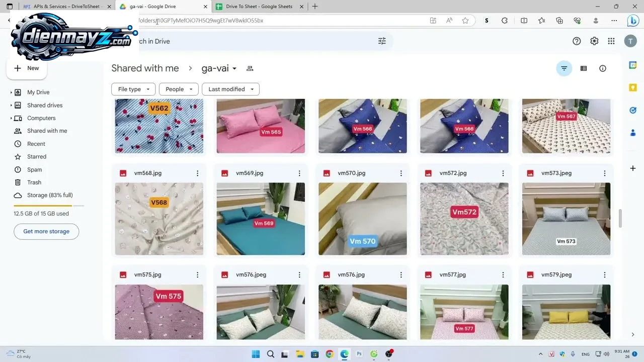Open Google Tasks in side panel
Viewport: 644px width, 362px height.
[633, 110]
